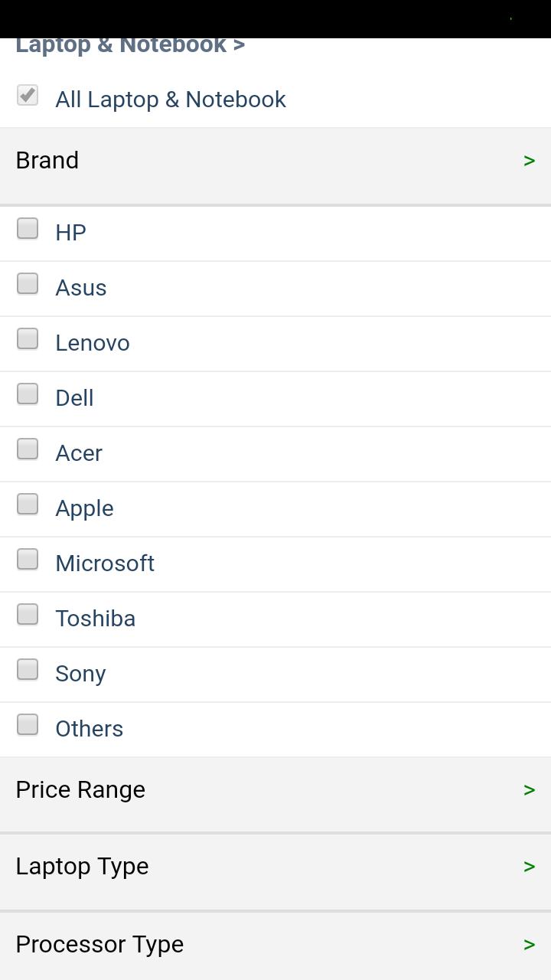This screenshot has width=551, height=980.
Task: Check the HP brand checkbox
Action: click(28, 228)
